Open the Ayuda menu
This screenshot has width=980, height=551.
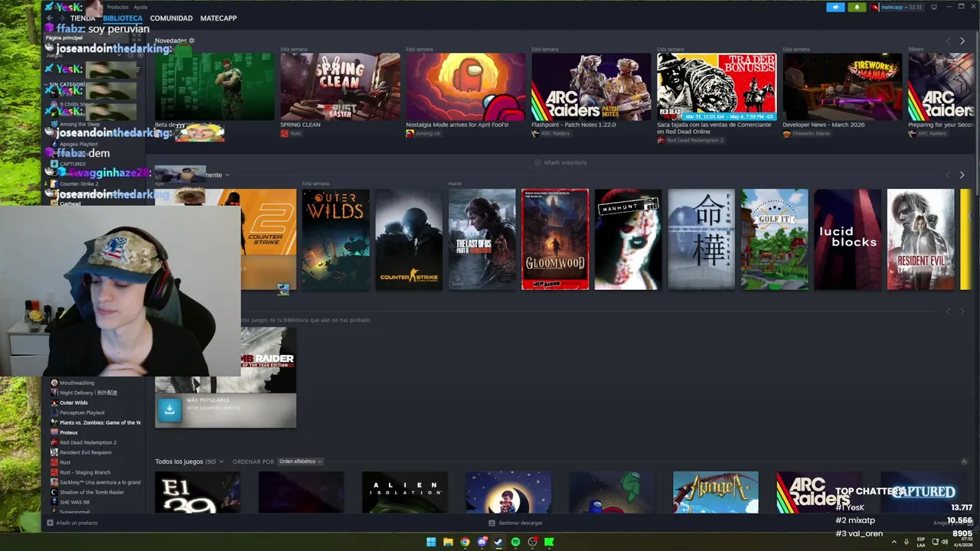(x=140, y=7)
